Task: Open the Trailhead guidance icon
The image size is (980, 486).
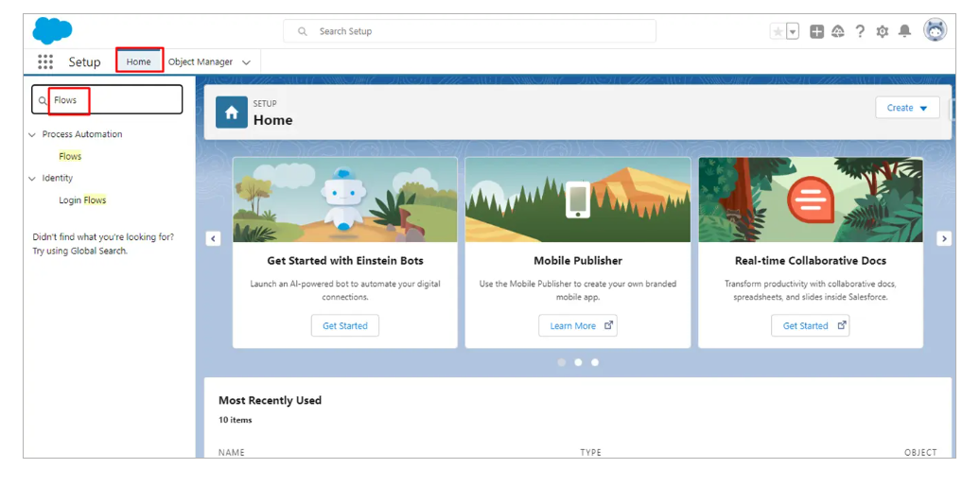Action: click(x=838, y=32)
